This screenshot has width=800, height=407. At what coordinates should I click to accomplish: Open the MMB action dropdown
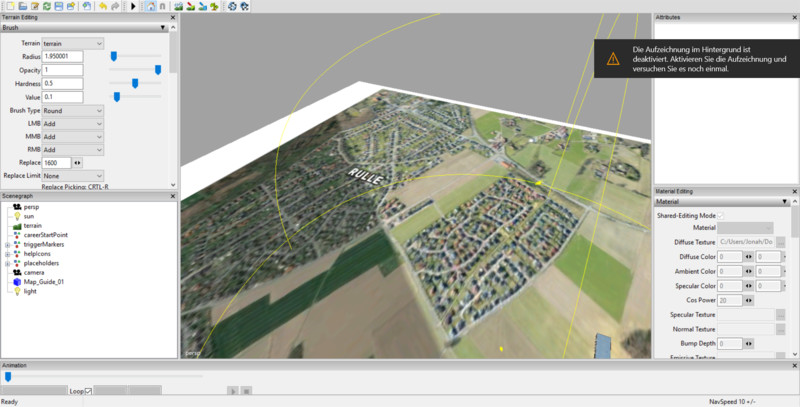click(x=73, y=137)
